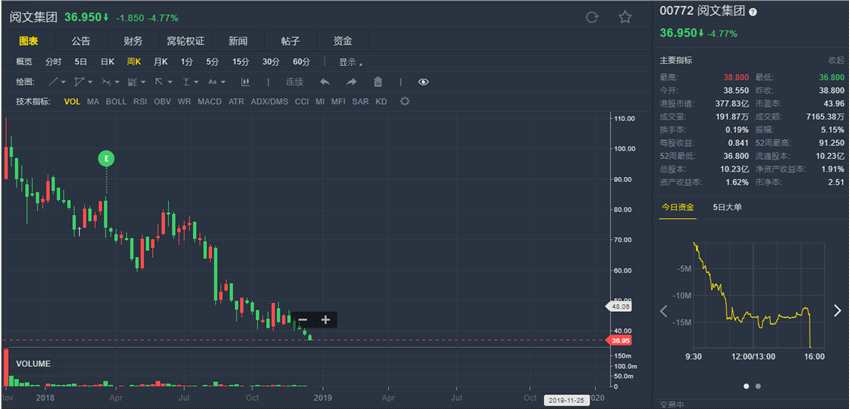The height and width of the screenshot is (409, 850).
Task: Toggle the RSI indicator
Action: [140, 101]
